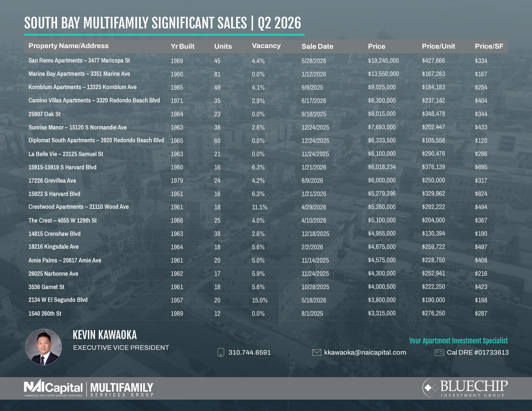
Task: Click the 'Yr Built' column header
Action: point(182,46)
